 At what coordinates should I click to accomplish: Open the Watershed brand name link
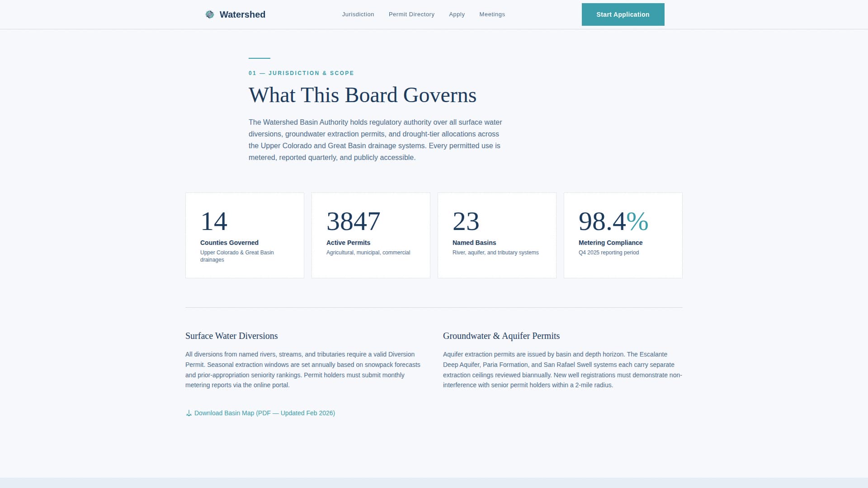coord(242,14)
